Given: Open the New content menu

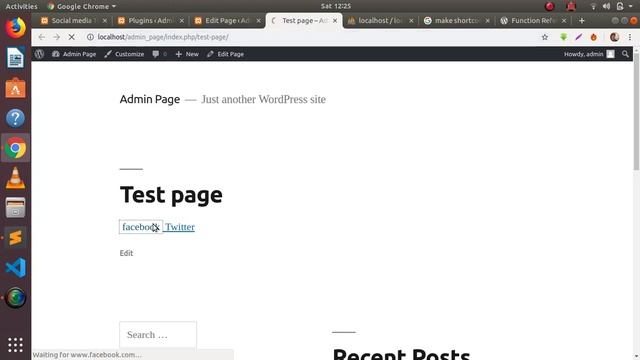Looking at the screenshot, I should pyautogui.click(x=187, y=54).
